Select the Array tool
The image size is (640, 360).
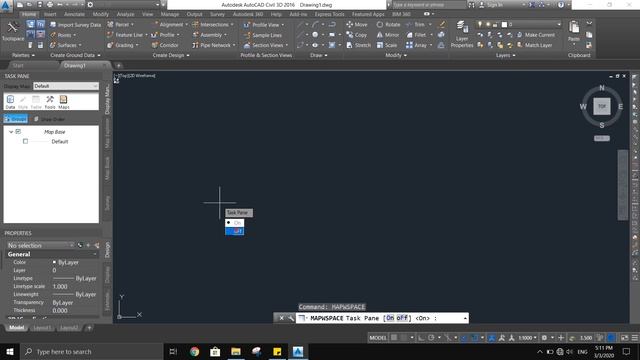[x=416, y=45]
